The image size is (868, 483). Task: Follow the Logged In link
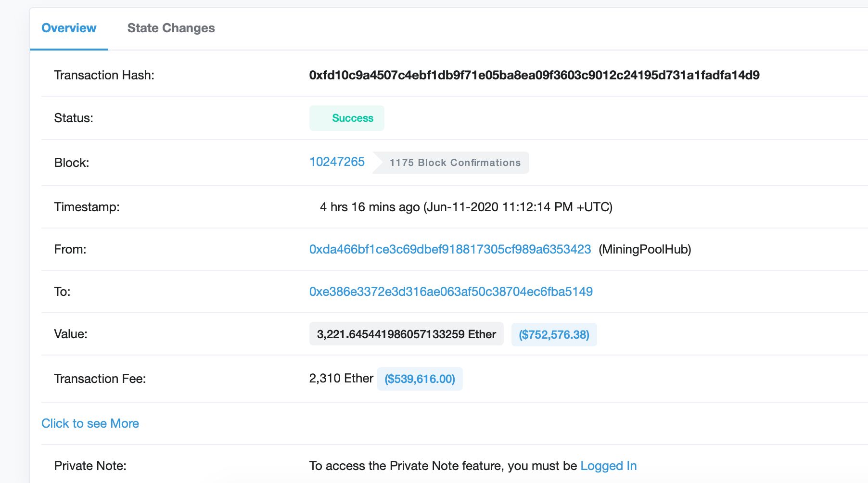pyautogui.click(x=608, y=466)
